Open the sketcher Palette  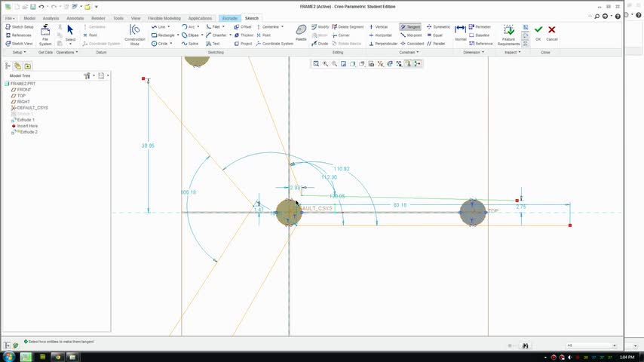(301, 32)
